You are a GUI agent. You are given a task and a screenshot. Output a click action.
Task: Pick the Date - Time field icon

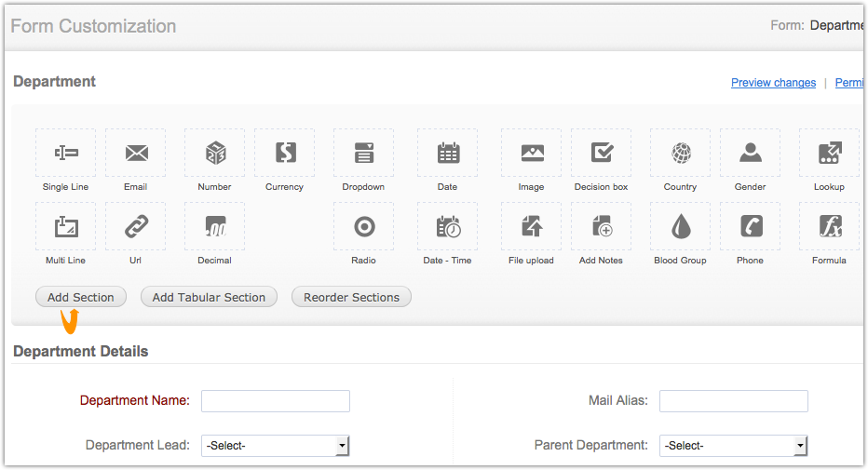(448, 226)
